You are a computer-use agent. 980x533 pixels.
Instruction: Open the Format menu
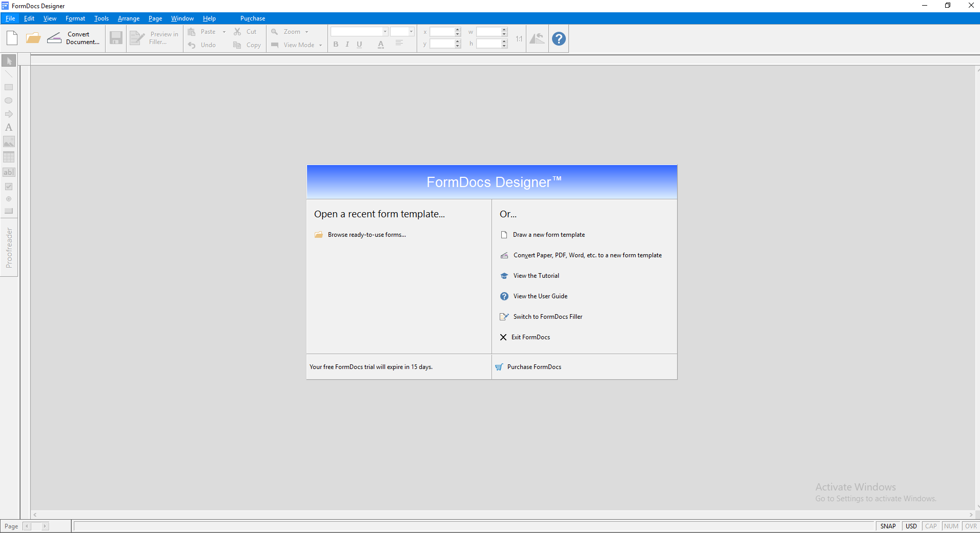tap(75, 18)
